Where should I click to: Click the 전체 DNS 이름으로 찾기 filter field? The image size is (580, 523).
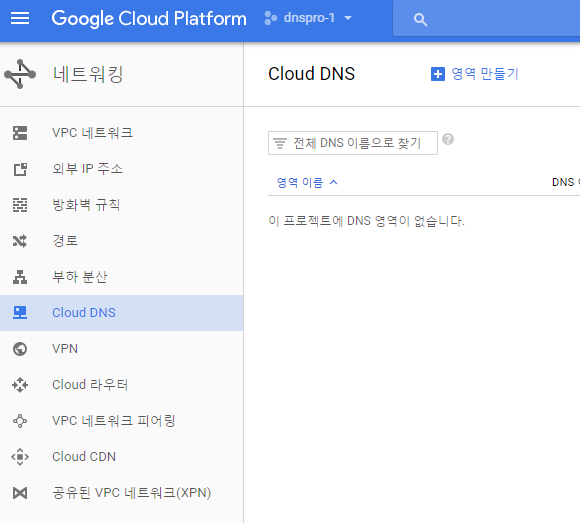(x=353, y=143)
